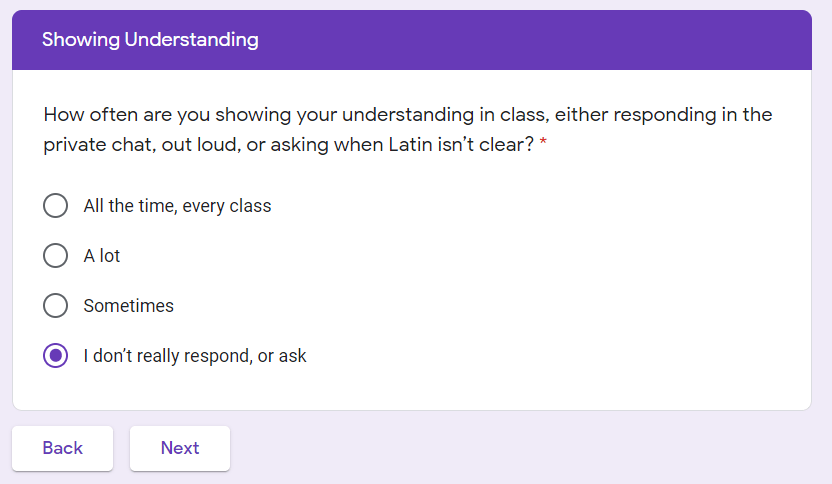
Task: Click the phrase "private chat" in the question
Action: coord(95,144)
